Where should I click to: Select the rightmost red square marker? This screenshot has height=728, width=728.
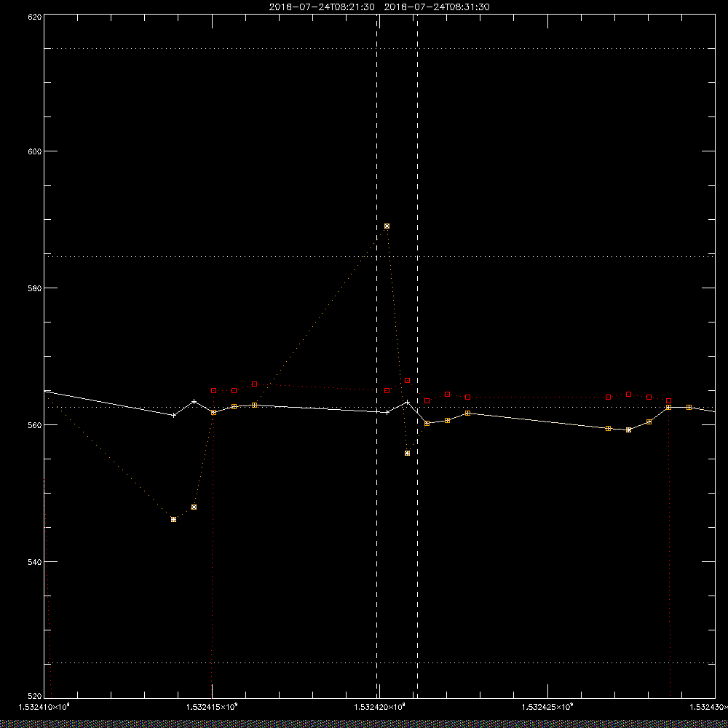tap(668, 400)
